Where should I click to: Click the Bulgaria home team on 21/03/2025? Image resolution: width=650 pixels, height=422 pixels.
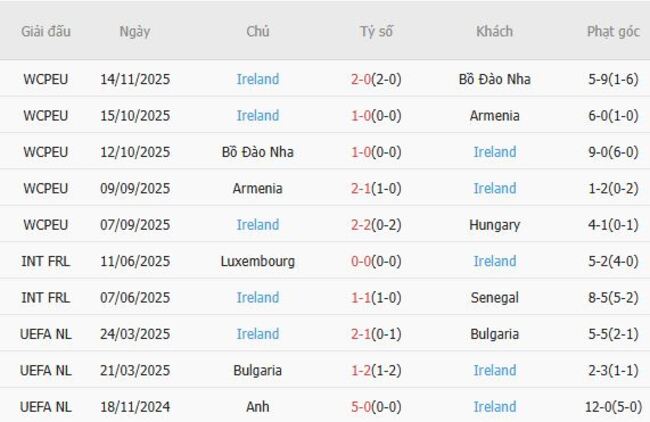[258, 370]
